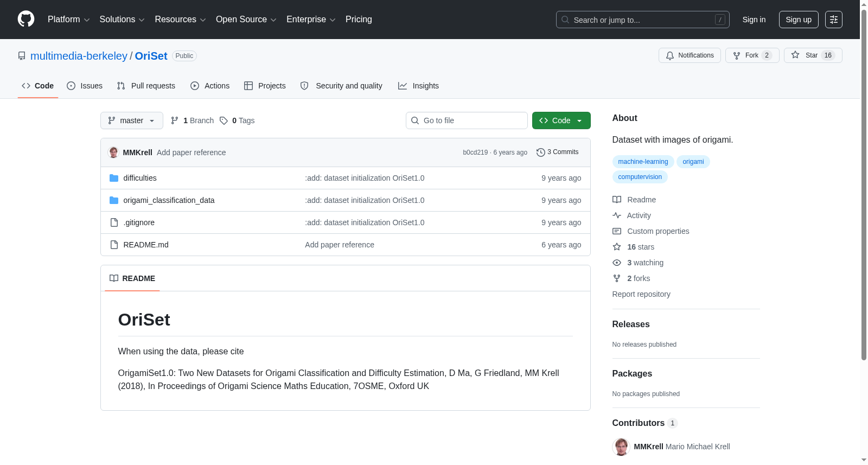Click the search magnifier icon

pyautogui.click(x=565, y=20)
